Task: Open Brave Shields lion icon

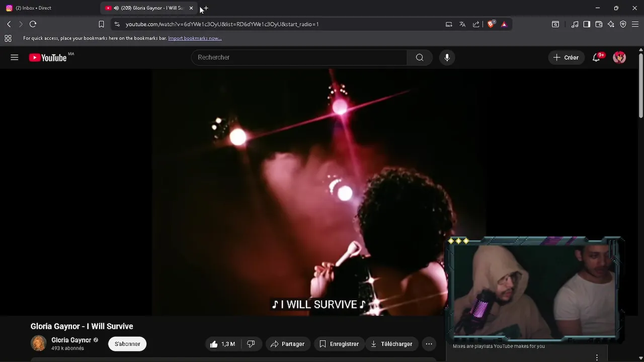Action: tap(491, 24)
